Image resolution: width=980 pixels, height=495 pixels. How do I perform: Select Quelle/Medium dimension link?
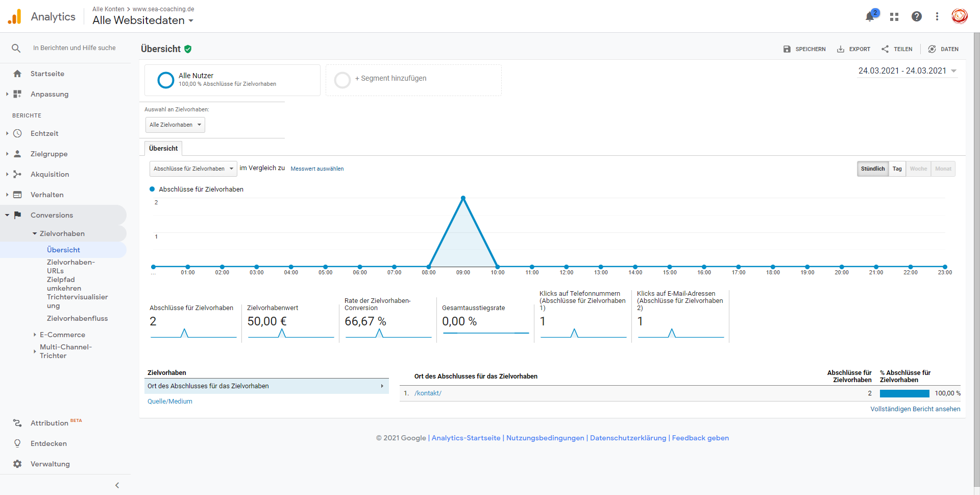pos(170,402)
